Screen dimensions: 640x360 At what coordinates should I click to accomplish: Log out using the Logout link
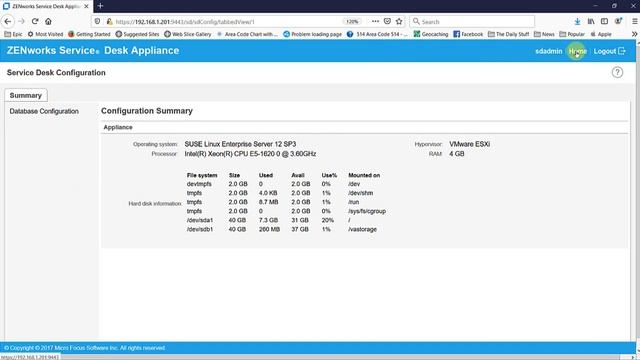point(609,51)
